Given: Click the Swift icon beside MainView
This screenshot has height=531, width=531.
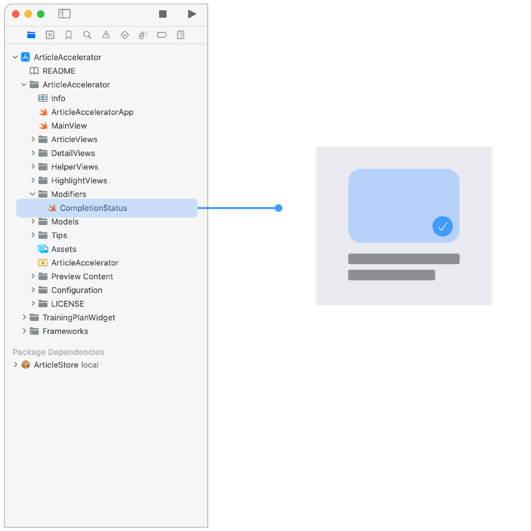Looking at the screenshot, I should (x=43, y=126).
